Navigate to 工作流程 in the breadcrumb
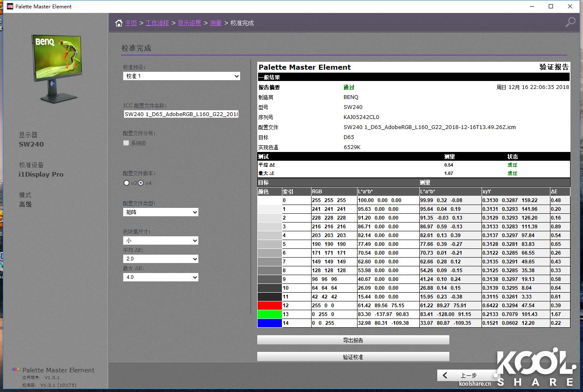Viewport: 583px width, 392px height. click(x=157, y=23)
